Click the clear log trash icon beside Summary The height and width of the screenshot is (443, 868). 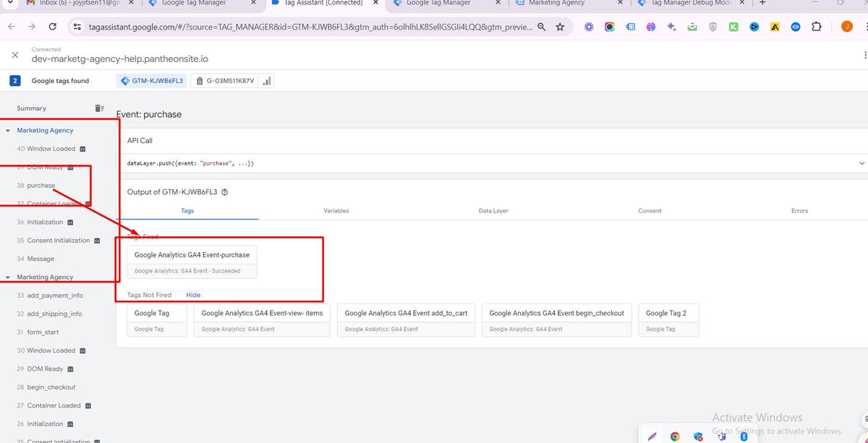coord(99,108)
